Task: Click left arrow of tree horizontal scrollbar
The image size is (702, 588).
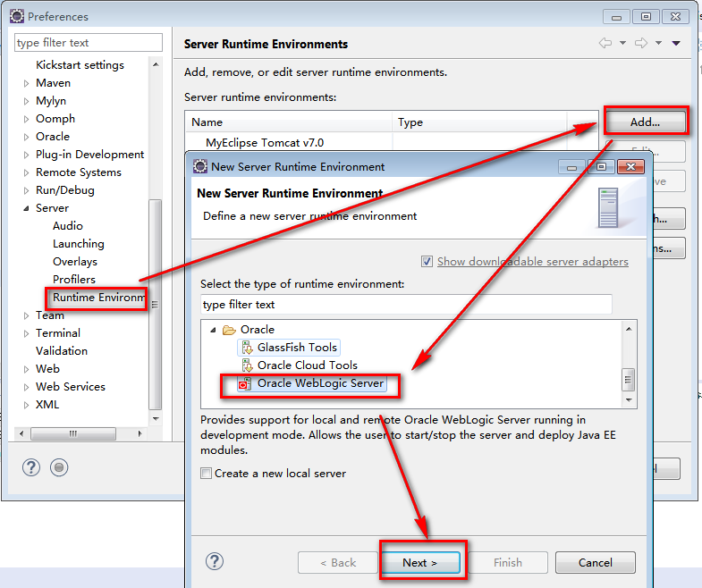Action: [x=21, y=433]
